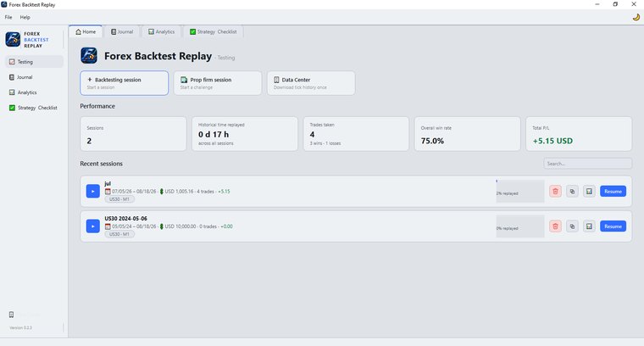Click the Sessions stat card showing 2
Image resolution: width=644 pixels, height=346 pixels.
(x=133, y=134)
